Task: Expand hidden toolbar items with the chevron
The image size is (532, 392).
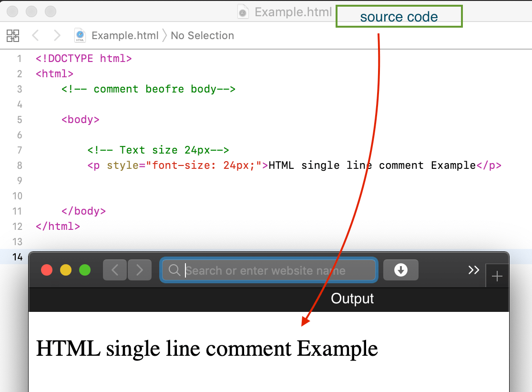Action: (x=473, y=270)
